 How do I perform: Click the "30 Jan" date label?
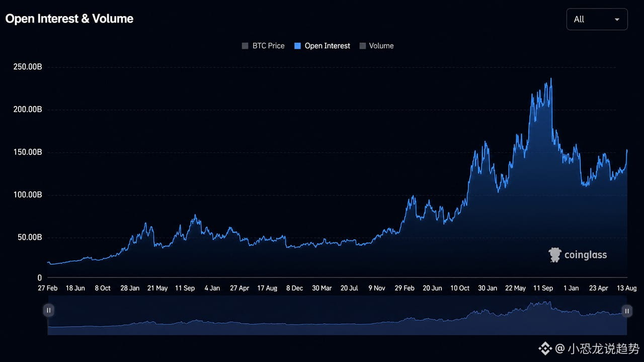point(487,288)
